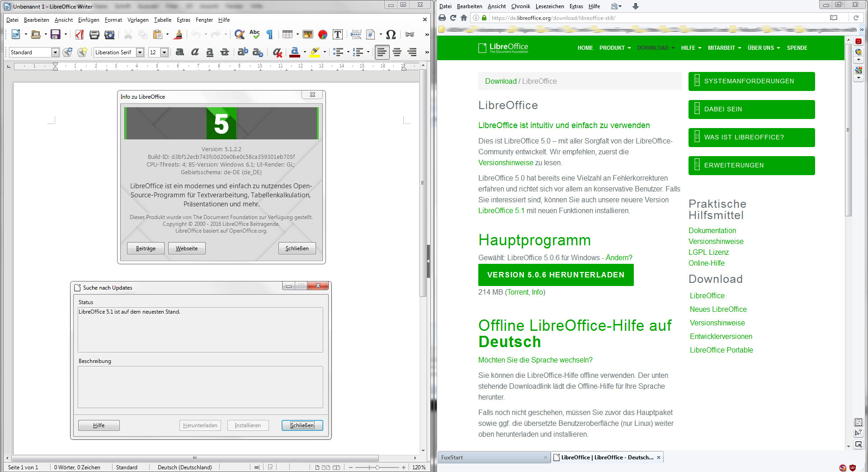Save the document with the floppy icon
The image size is (868, 472).
pos(56,34)
